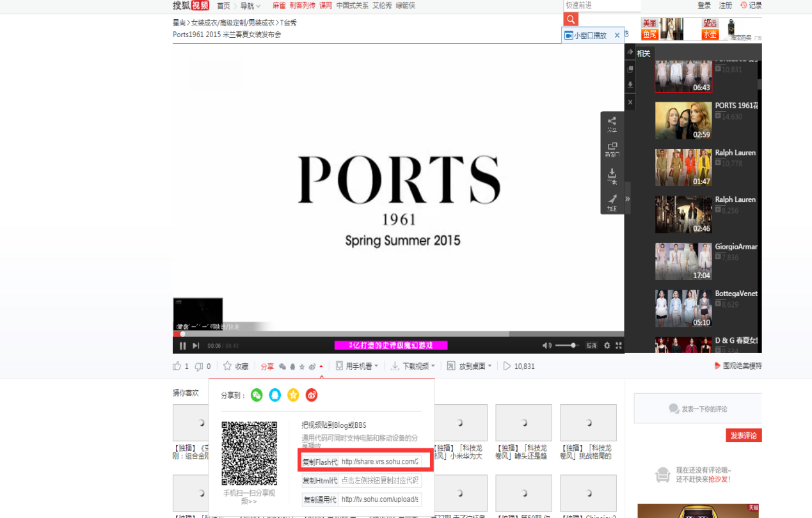Open the GiorgioArmani 17:04 video thumbnail

[683, 262]
